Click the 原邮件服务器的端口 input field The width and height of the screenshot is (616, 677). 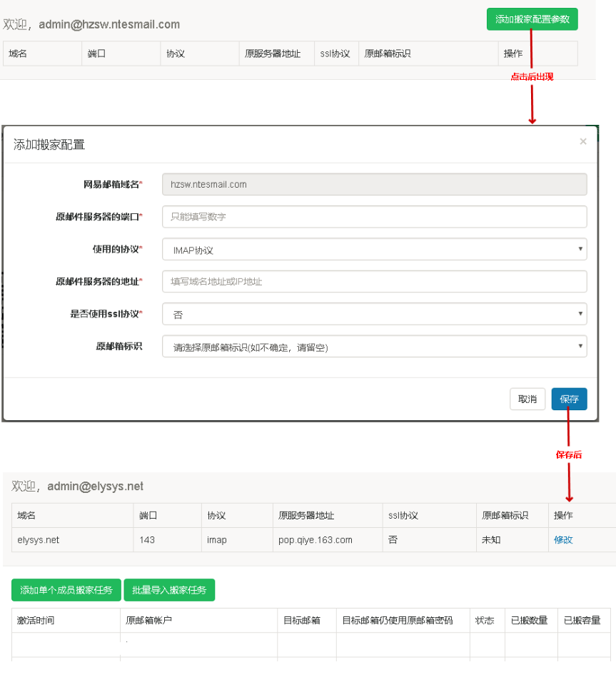coord(374,216)
